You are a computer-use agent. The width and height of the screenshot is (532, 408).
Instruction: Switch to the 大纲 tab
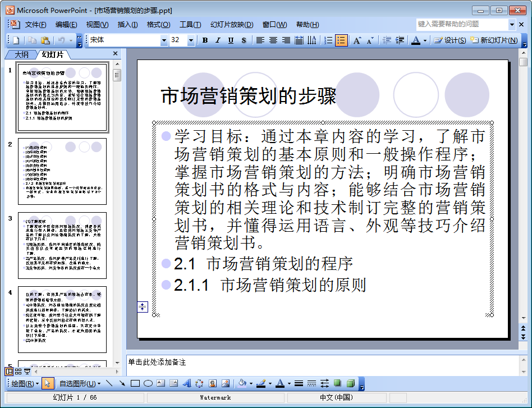(x=21, y=54)
